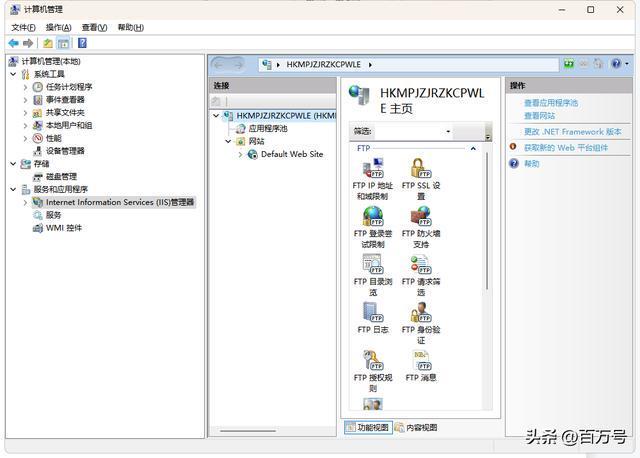Expand the 事件查看器 node
Viewport: 640px width, 458px height.
25,100
